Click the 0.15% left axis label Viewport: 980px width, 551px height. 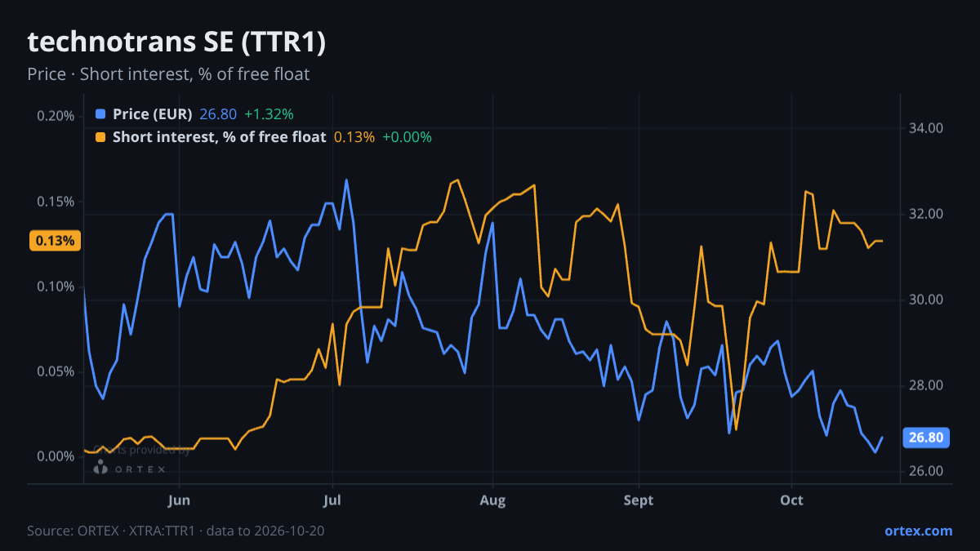[56, 202]
